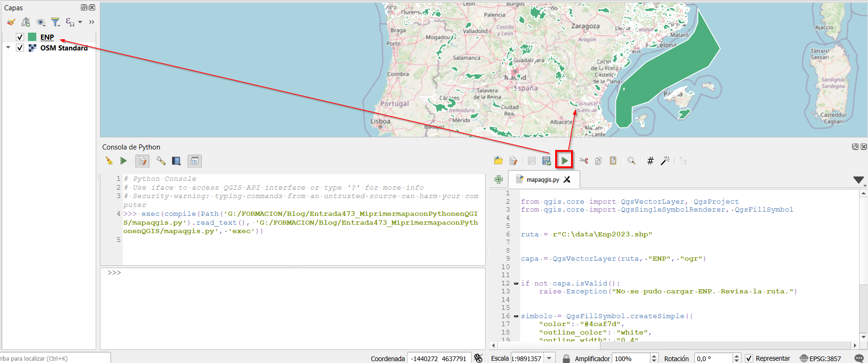
Task: Click the Coordenada input field
Action: tap(438, 358)
